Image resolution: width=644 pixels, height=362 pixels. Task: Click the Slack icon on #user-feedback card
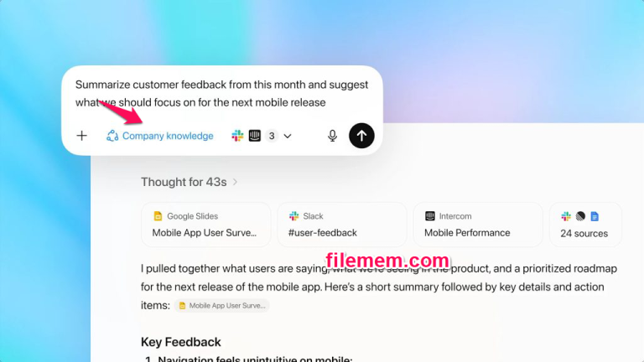294,216
